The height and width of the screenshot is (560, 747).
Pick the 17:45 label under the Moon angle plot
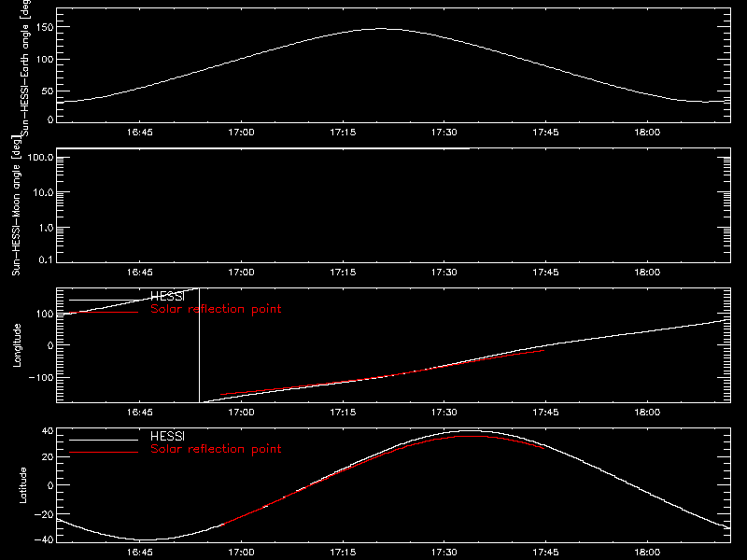click(545, 273)
